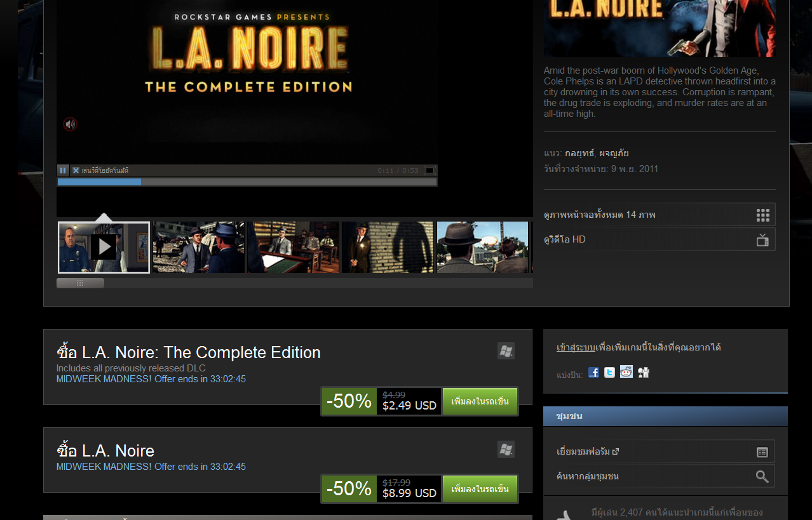This screenshot has width=812, height=520.
Task: Watch the trailer in HD
Action: point(660,239)
